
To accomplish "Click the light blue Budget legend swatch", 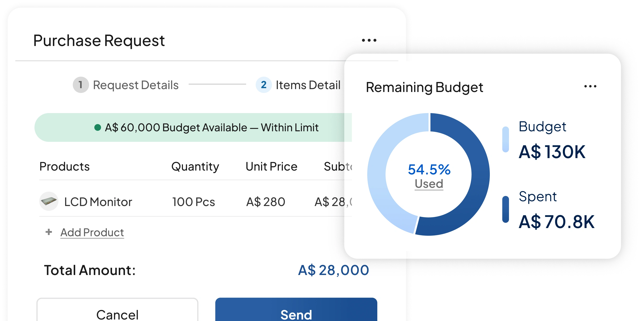I will (505, 139).
